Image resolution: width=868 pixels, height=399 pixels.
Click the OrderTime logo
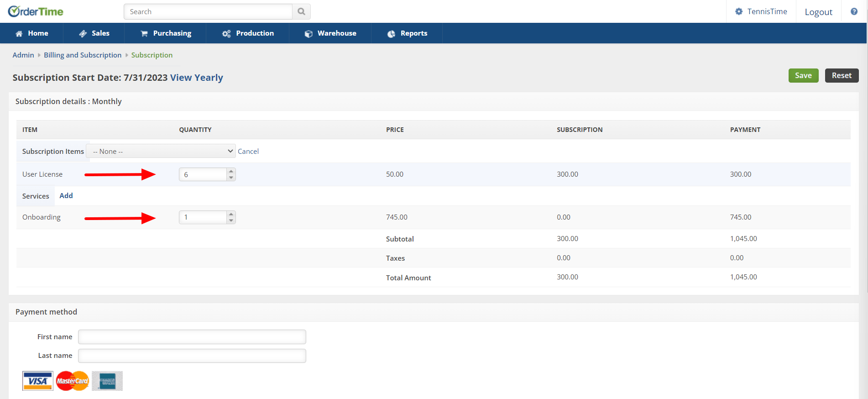click(x=36, y=11)
